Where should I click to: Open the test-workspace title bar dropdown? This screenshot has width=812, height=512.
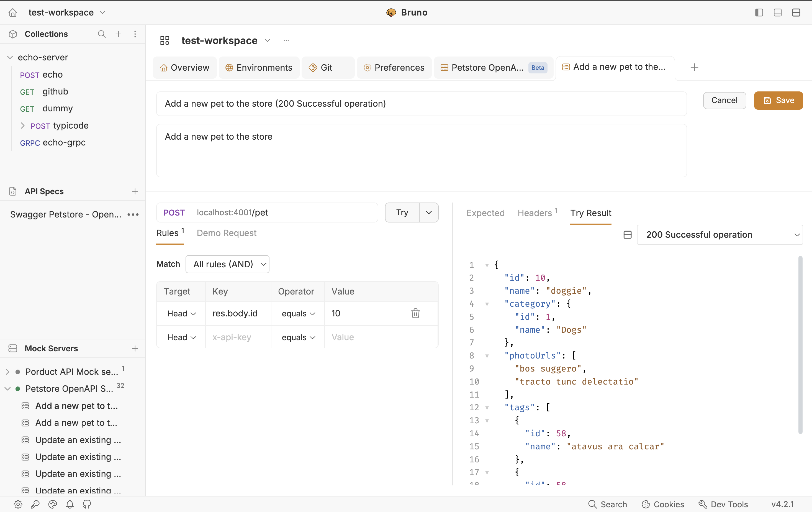[x=67, y=12]
